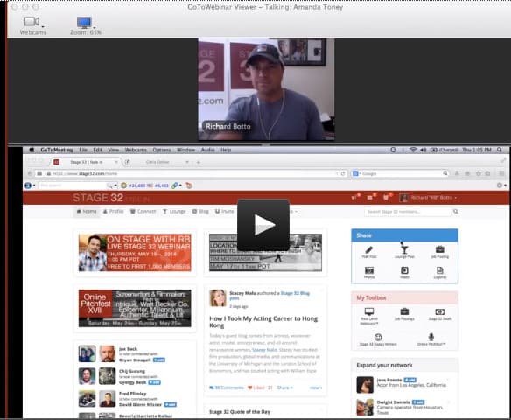Open the Apple menu
Image resolution: width=511 pixels, height=420 pixels.
pyautogui.click(x=31, y=150)
